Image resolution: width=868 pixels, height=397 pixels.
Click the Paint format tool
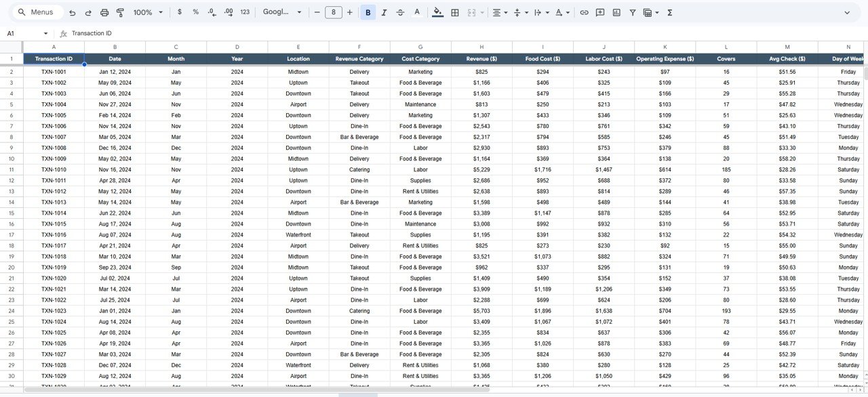pyautogui.click(x=121, y=12)
